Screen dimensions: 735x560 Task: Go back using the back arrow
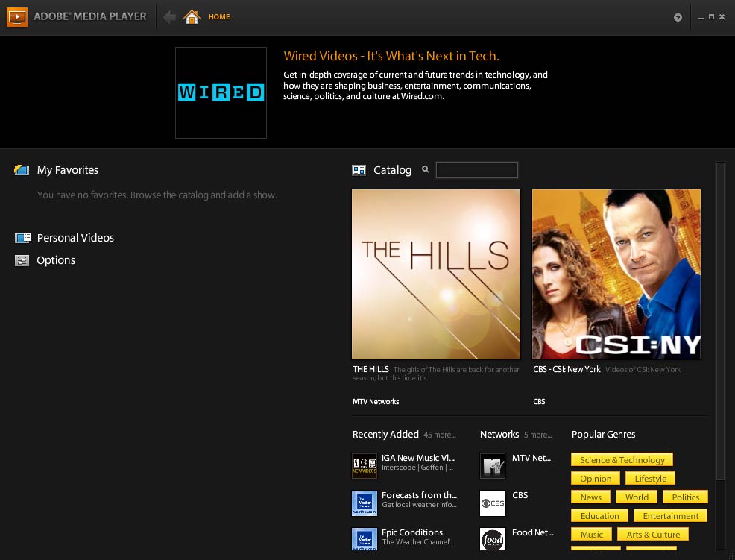pyautogui.click(x=169, y=17)
